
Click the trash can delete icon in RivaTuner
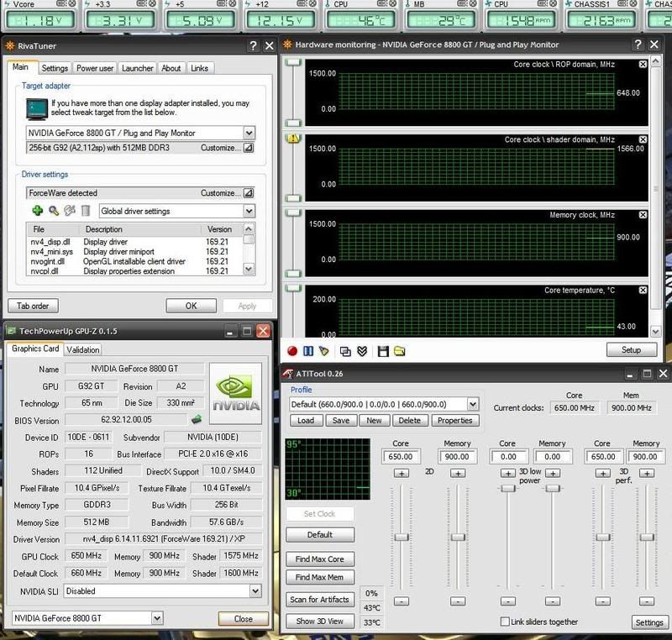click(85, 211)
